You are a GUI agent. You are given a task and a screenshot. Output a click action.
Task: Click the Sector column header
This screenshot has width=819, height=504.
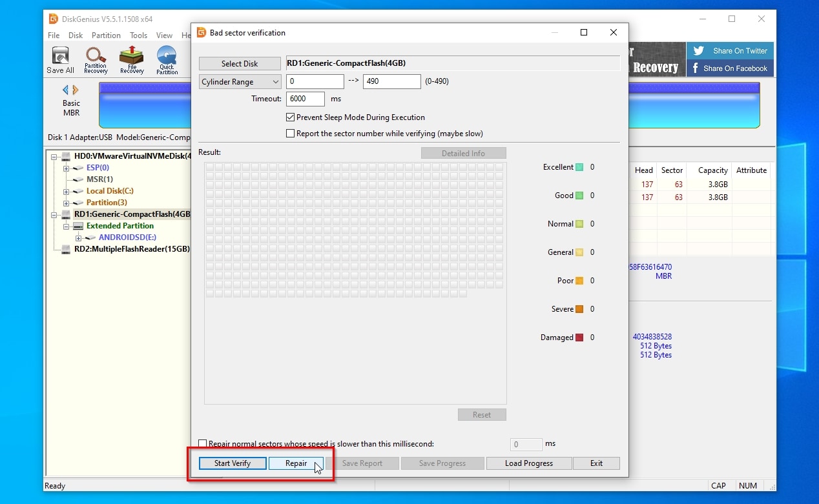pyautogui.click(x=672, y=170)
